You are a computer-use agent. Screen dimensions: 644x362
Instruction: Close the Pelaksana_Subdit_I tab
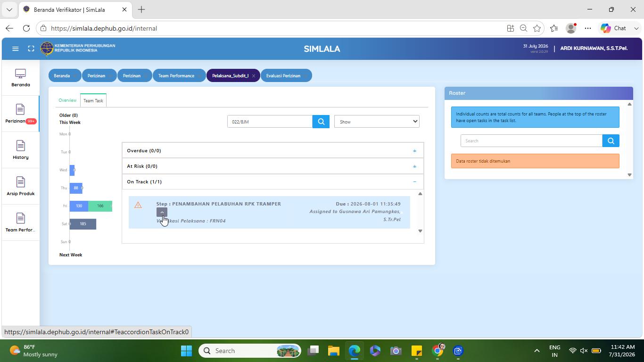click(253, 76)
